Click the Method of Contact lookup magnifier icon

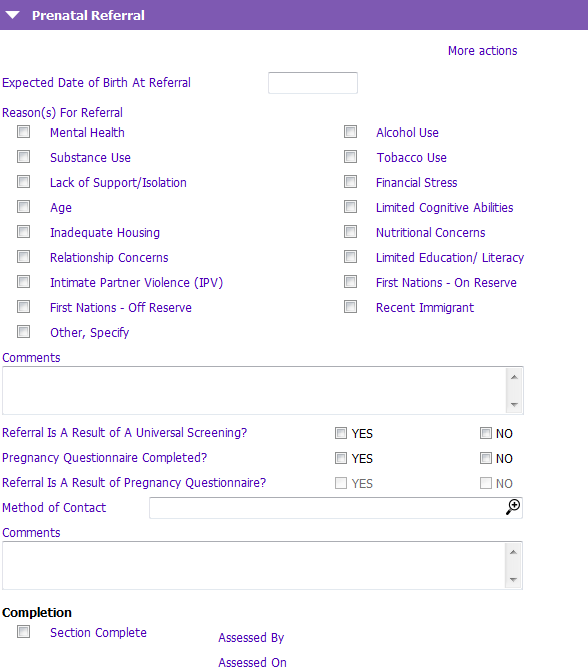[513, 507]
